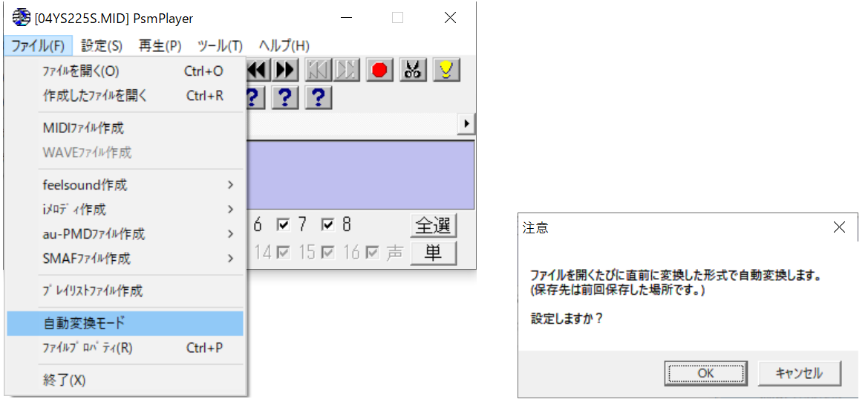Image resolution: width=868 pixels, height=402 pixels.
Task: Click the lavender display panel
Action: pos(360,175)
